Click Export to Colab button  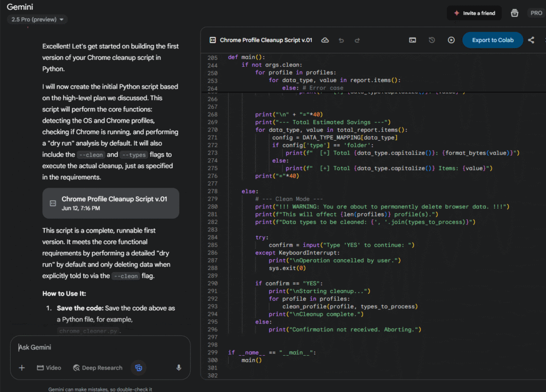[492, 40]
